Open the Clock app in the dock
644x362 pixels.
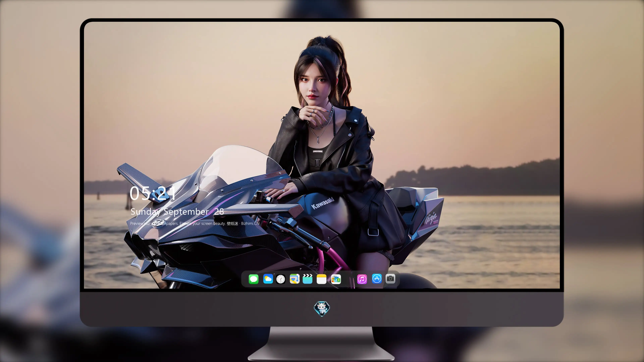[x=281, y=279]
